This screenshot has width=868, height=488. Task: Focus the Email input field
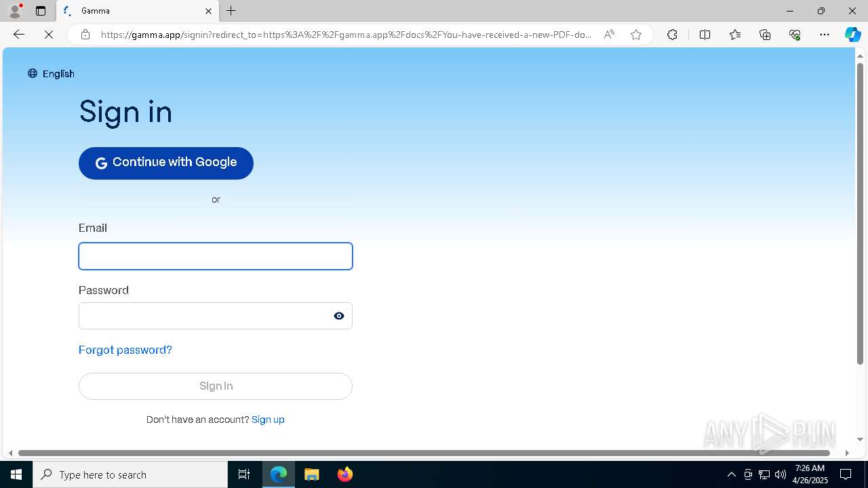pyautogui.click(x=216, y=256)
